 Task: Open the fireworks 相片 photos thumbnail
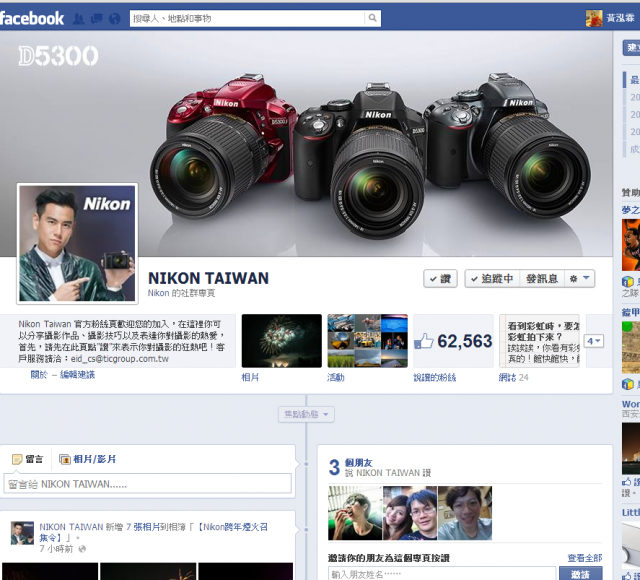click(282, 341)
